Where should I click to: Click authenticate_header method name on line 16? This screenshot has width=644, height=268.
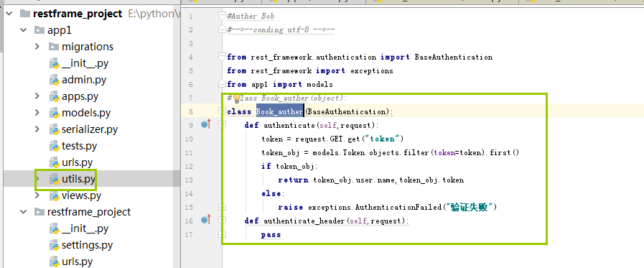[304, 221]
